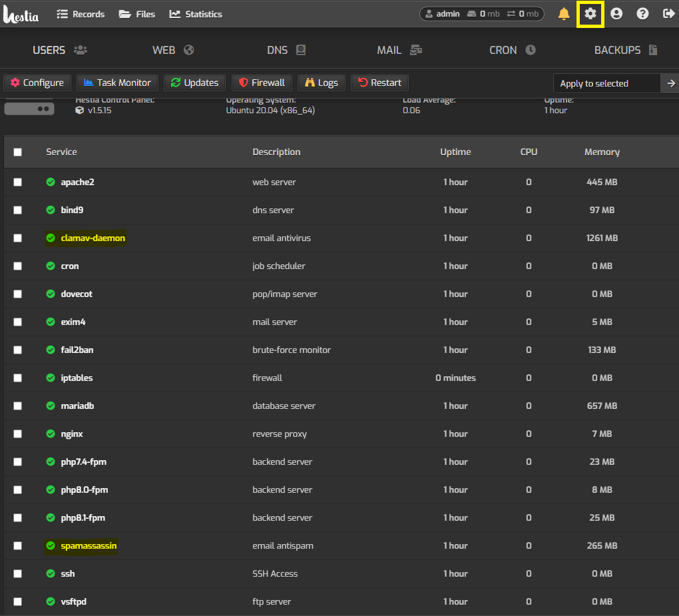This screenshot has width=679, height=616.
Task: Check the clamav-daemon service checkbox
Action: pyautogui.click(x=18, y=238)
